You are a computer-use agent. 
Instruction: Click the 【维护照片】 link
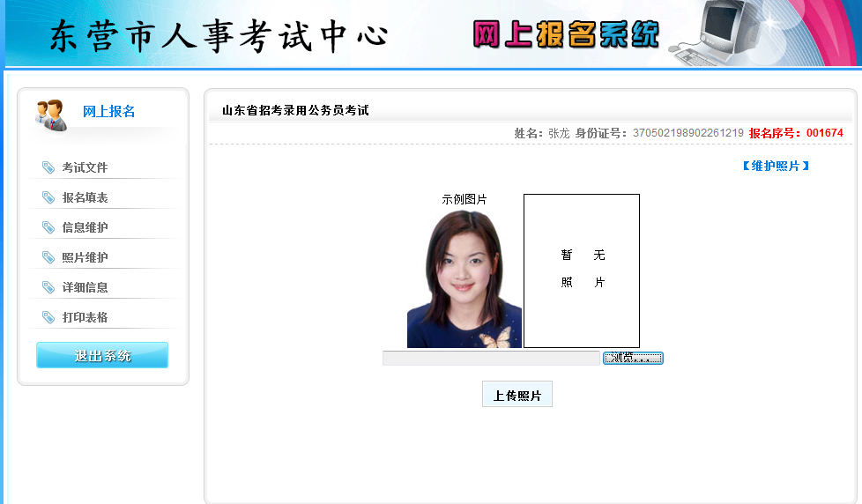click(776, 166)
